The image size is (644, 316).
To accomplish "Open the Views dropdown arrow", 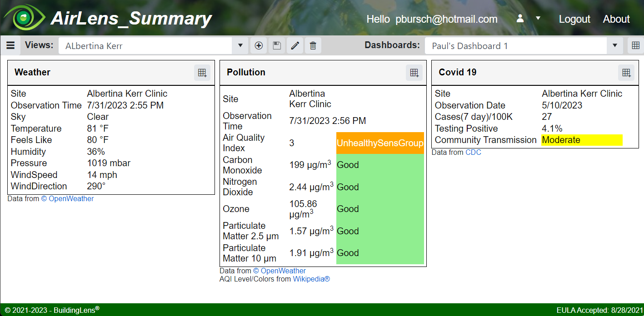I will tap(240, 45).
